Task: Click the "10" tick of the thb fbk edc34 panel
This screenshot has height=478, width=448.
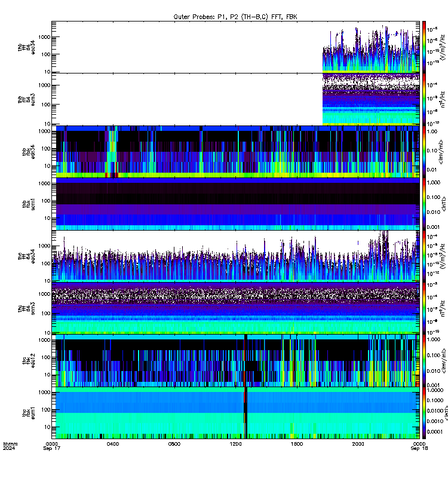Action: 47,166
